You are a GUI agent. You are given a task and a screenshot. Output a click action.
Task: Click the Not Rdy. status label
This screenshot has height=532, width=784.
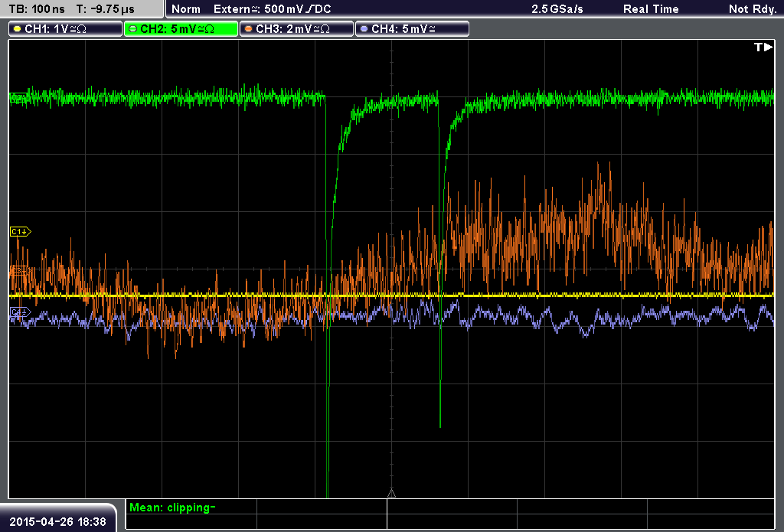(x=753, y=9)
